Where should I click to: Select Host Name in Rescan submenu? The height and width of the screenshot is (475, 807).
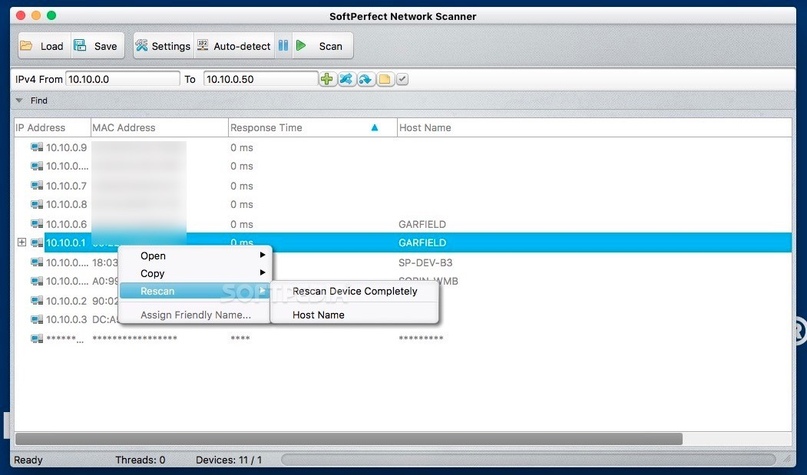click(x=355, y=315)
